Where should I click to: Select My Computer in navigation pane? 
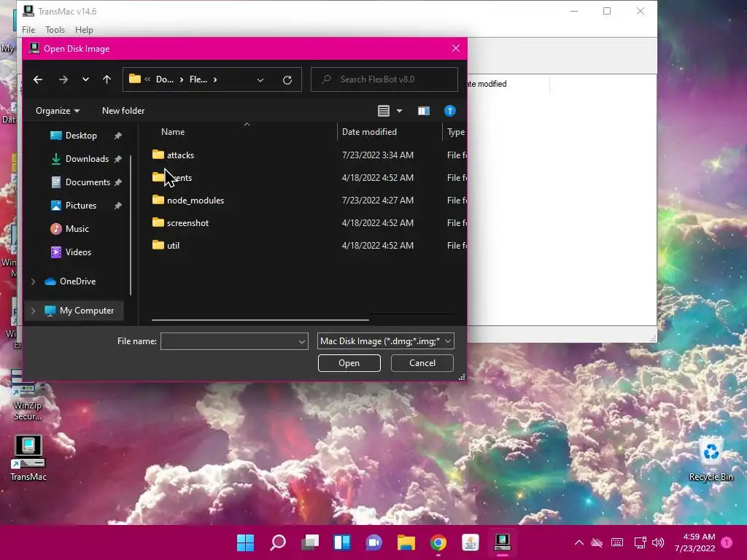click(86, 311)
